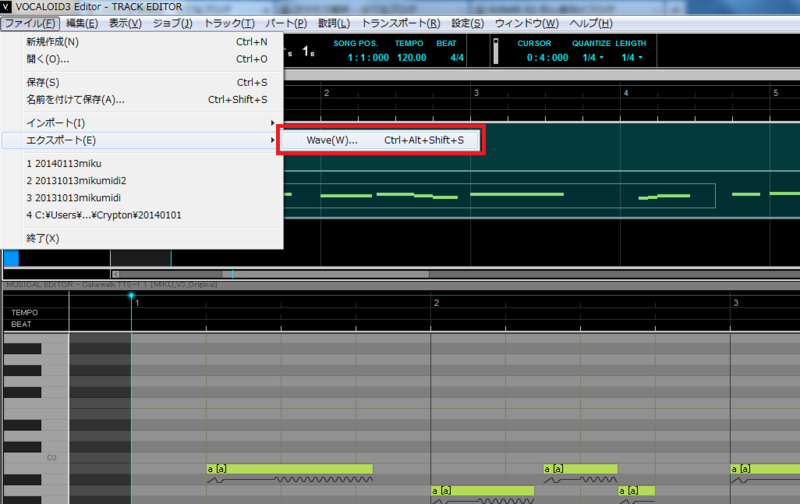This screenshot has height=504, width=800.
Task: Click the TEMPO 120.00 value
Action: 411,58
